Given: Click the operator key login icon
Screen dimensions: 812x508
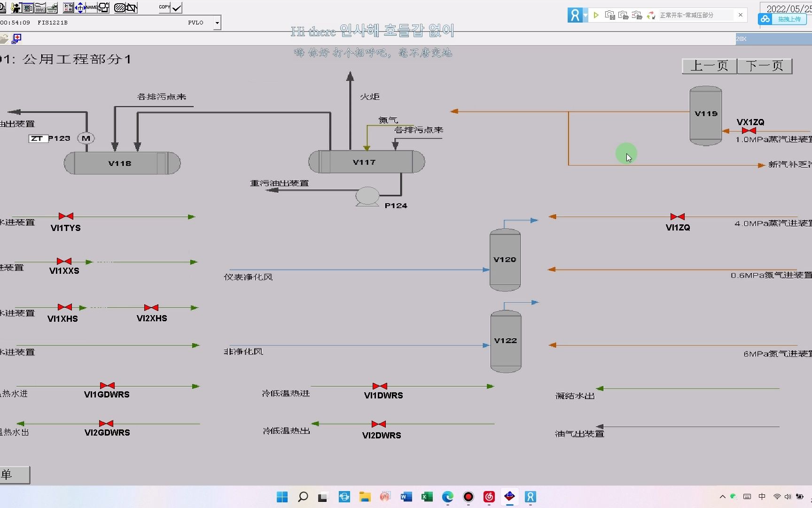Looking at the screenshot, I should [x=16, y=8].
